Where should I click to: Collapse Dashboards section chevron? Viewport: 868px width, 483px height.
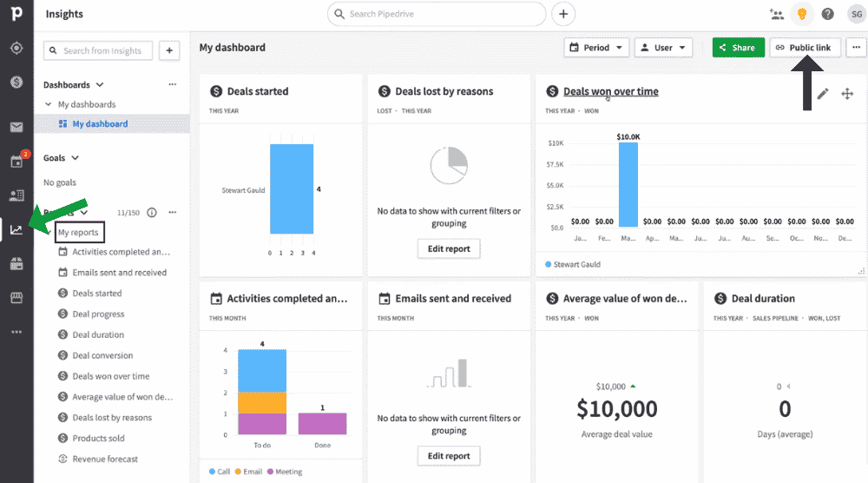coord(100,85)
